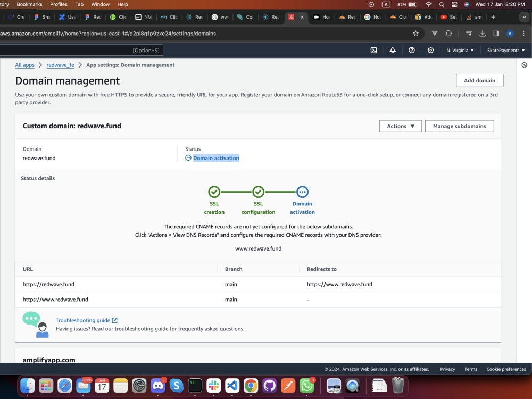Open the Bookmarks menu
The width and height of the screenshot is (532, 399).
[29, 4]
